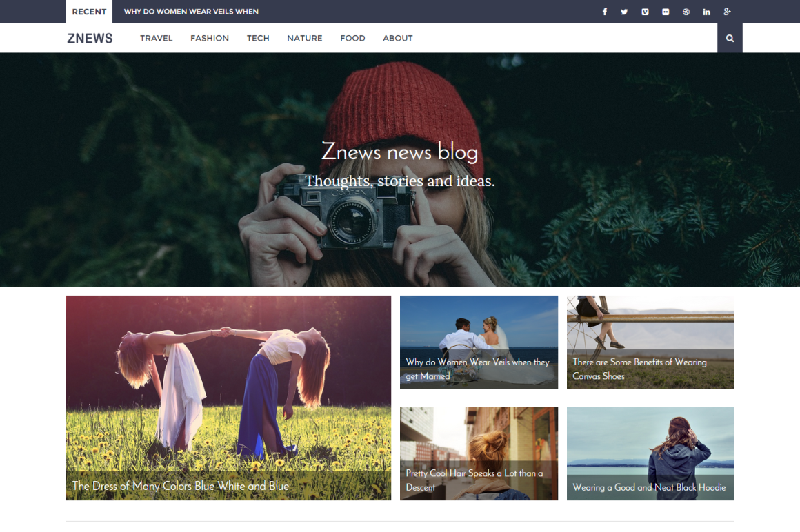800x532 pixels.
Task: Open the Facebook social icon
Action: (x=604, y=12)
